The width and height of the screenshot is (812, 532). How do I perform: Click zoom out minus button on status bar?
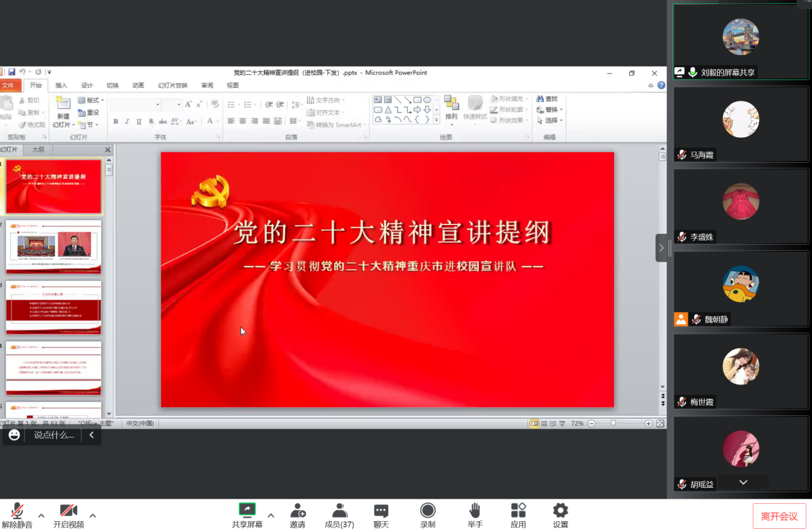(x=592, y=424)
